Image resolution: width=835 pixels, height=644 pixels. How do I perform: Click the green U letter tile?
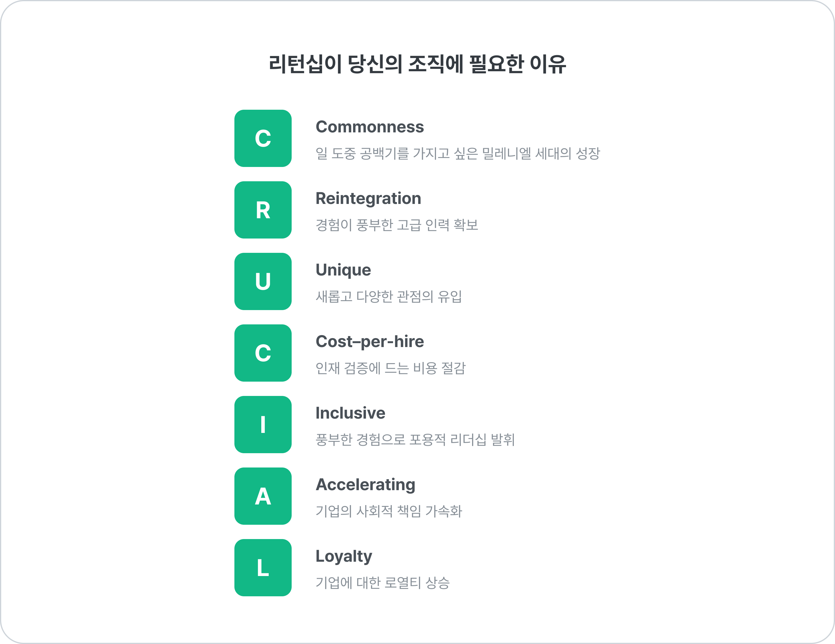click(x=263, y=281)
